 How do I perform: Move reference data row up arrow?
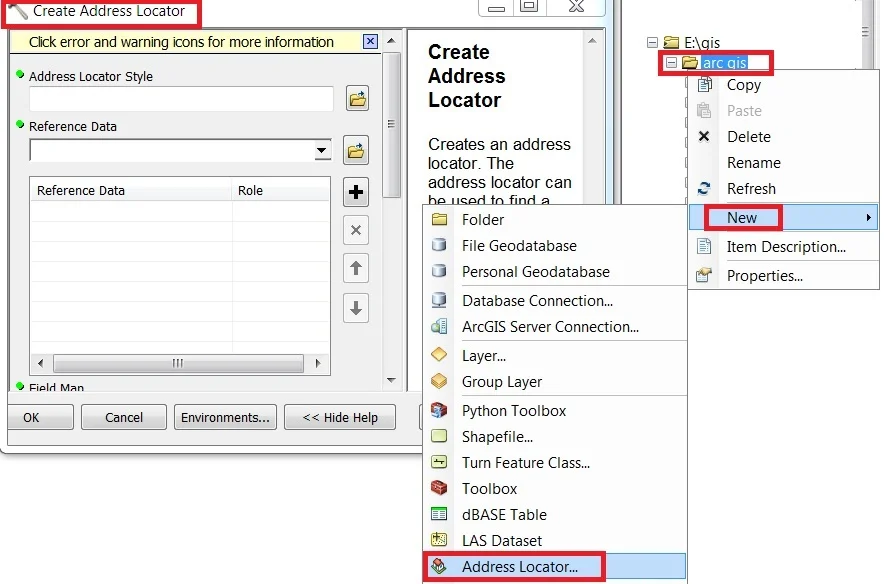356,268
